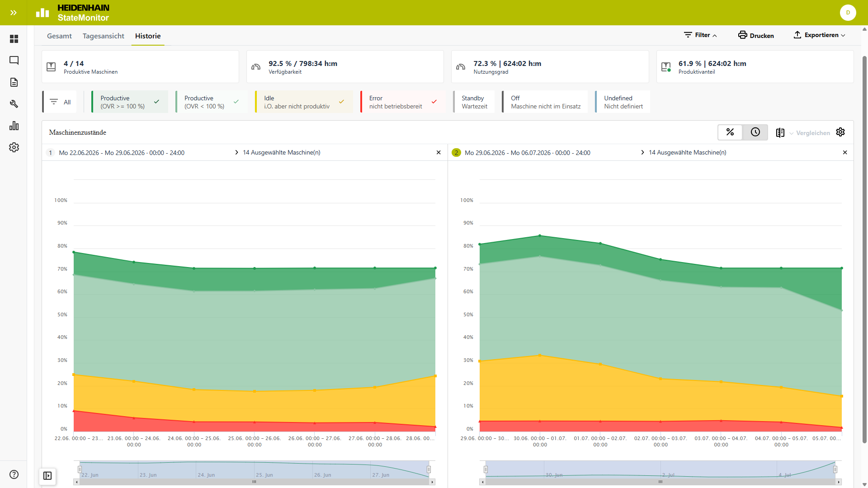Click the left handle of first range slider

tap(80, 469)
